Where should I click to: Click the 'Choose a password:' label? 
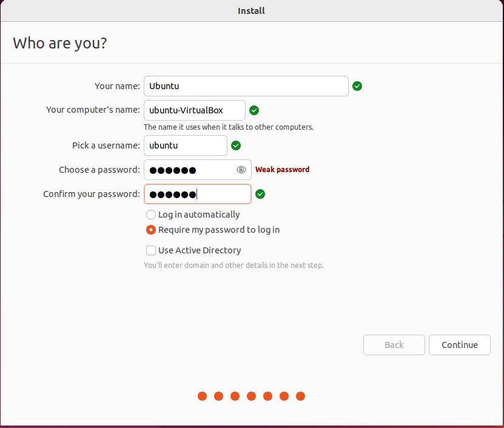click(x=99, y=170)
